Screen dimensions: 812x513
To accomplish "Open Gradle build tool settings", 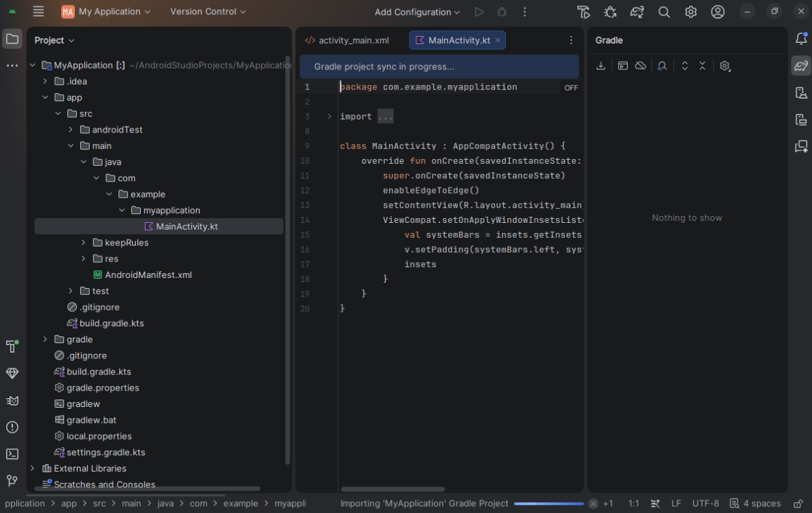I will pos(725,66).
